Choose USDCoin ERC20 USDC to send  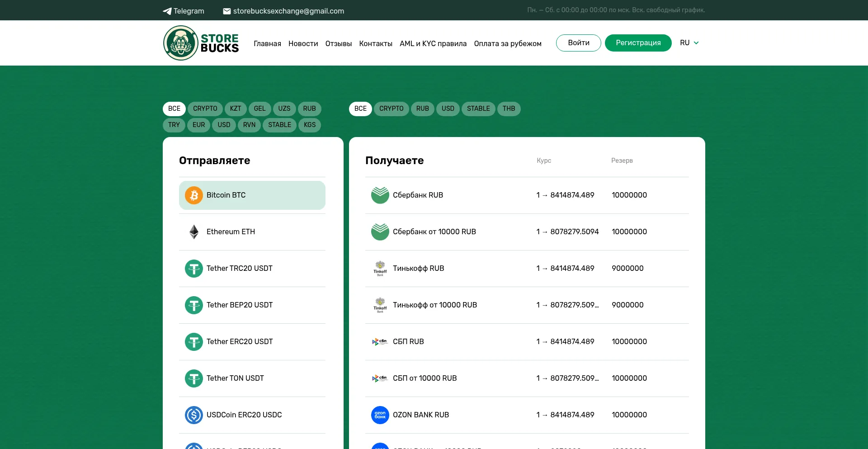click(x=252, y=415)
